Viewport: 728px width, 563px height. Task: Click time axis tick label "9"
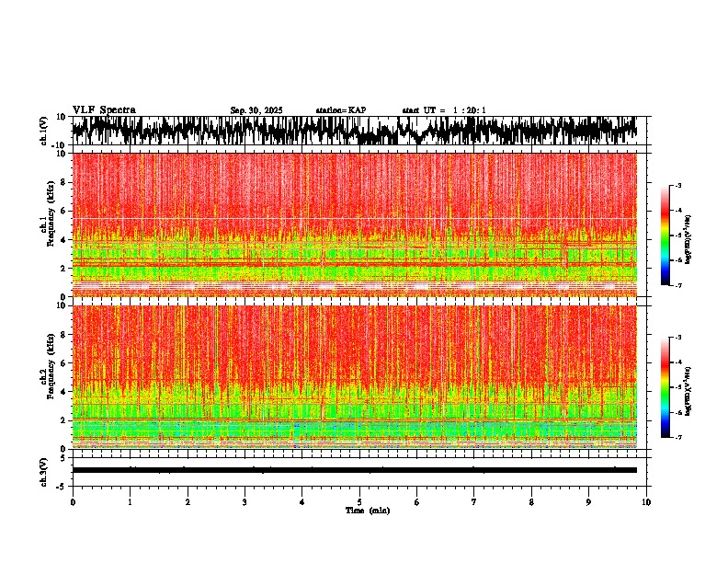click(x=588, y=502)
